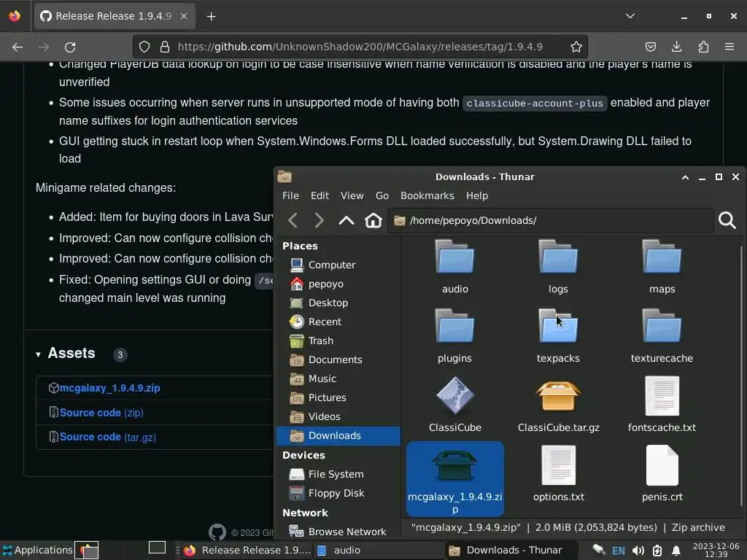The image size is (747, 560).
Task: Select the ClassiCube executable file
Action: click(455, 405)
